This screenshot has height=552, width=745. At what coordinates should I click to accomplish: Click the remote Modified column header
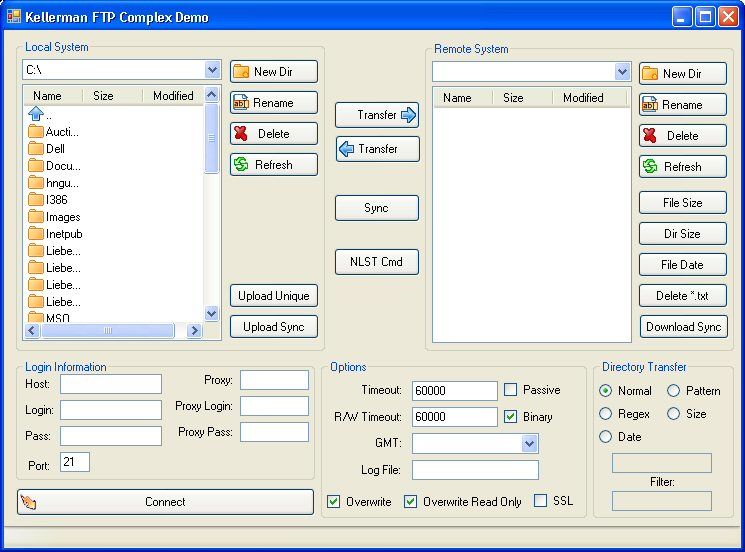pos(583,98)
